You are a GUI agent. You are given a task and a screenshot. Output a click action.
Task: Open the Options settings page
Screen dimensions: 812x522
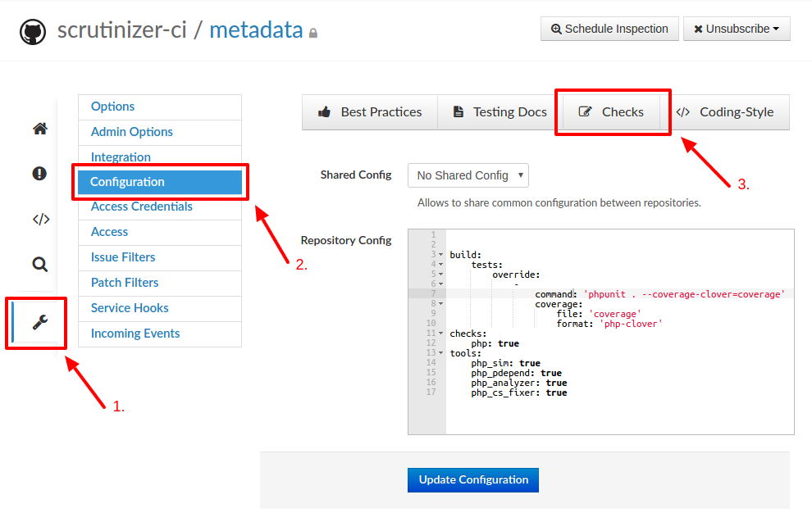coord(159,107)
